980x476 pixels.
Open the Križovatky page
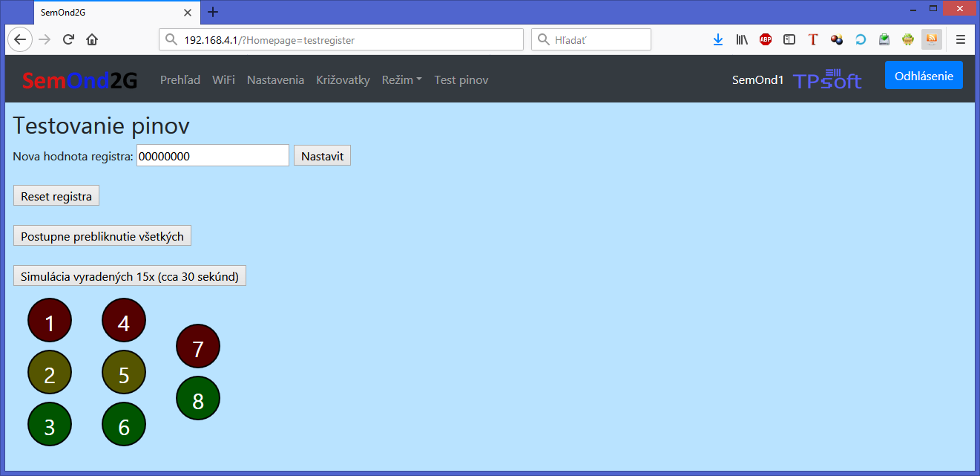(x=343, y=79)
